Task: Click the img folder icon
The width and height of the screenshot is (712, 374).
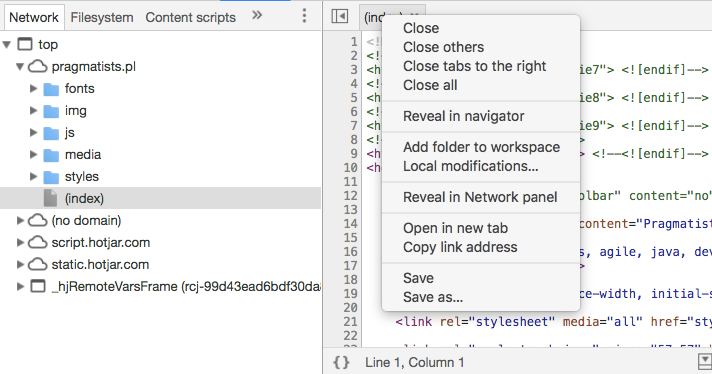Action: tap(51, 111)
